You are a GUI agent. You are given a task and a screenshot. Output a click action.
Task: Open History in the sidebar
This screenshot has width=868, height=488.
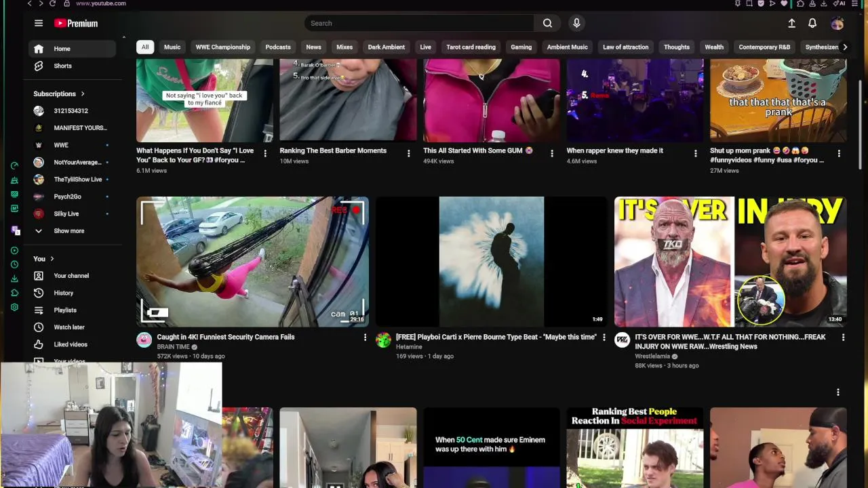coord(72,293)
